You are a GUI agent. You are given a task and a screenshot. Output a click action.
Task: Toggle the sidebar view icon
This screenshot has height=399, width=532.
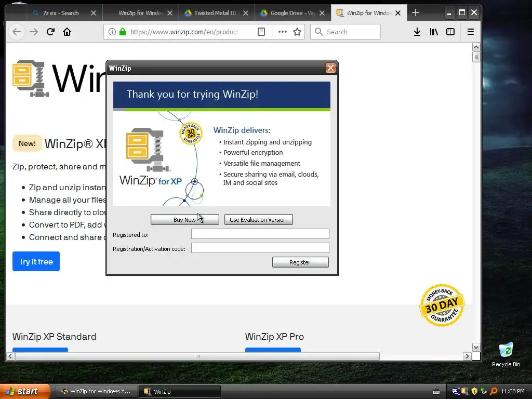pos(450,32)
